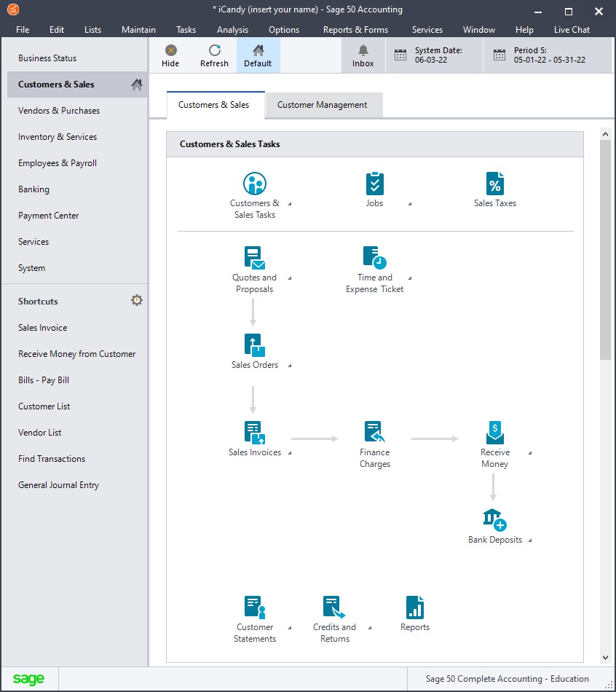Open the Sales Taxes percent icon
Viewport: 616px width, 692px height.
pyautogui.click(x=494, y=183)
